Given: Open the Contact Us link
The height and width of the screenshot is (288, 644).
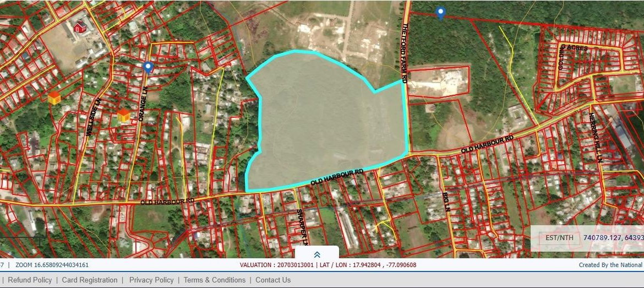Looking at the screenshot, I should tap(273, 280).
